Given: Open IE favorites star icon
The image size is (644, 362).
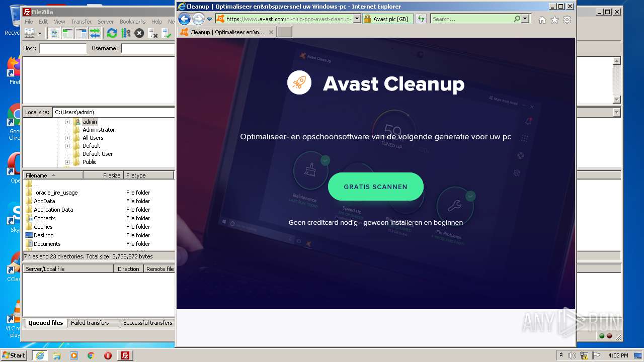Looking at the screenshot, I should tap(554, 20).
